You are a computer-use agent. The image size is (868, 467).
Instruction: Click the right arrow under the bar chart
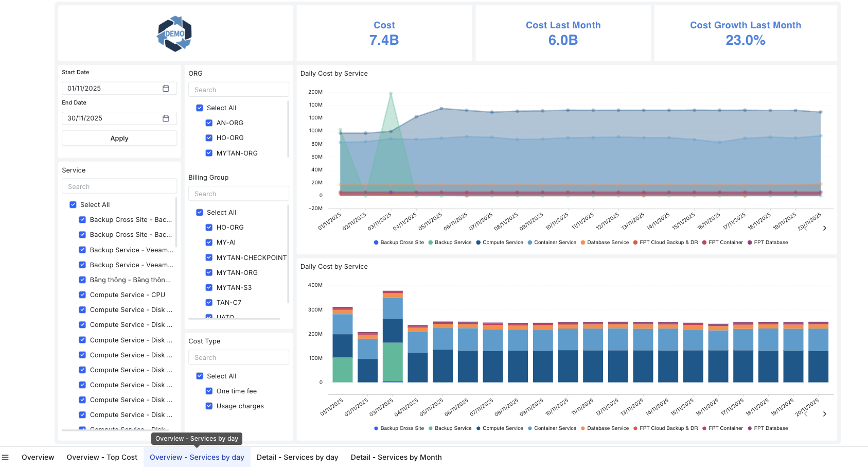coord(824,413)
